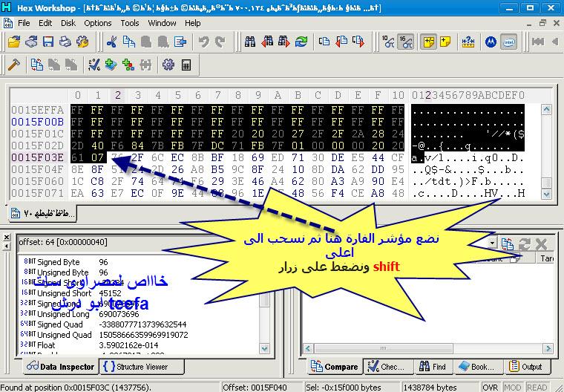
Task: Find next match with right-arrow binoculars
Action: click(284, 42)
